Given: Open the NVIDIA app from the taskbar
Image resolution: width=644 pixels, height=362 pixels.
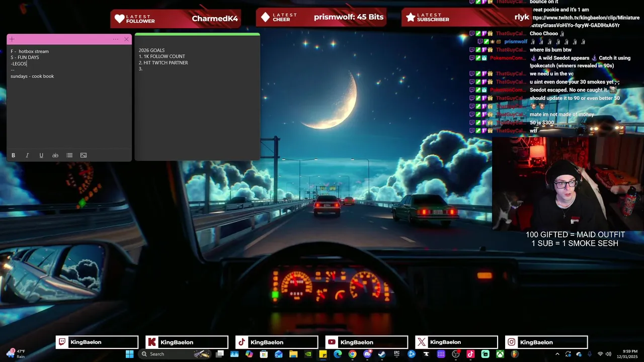Looking at the screenshot, I should point(308,354).
